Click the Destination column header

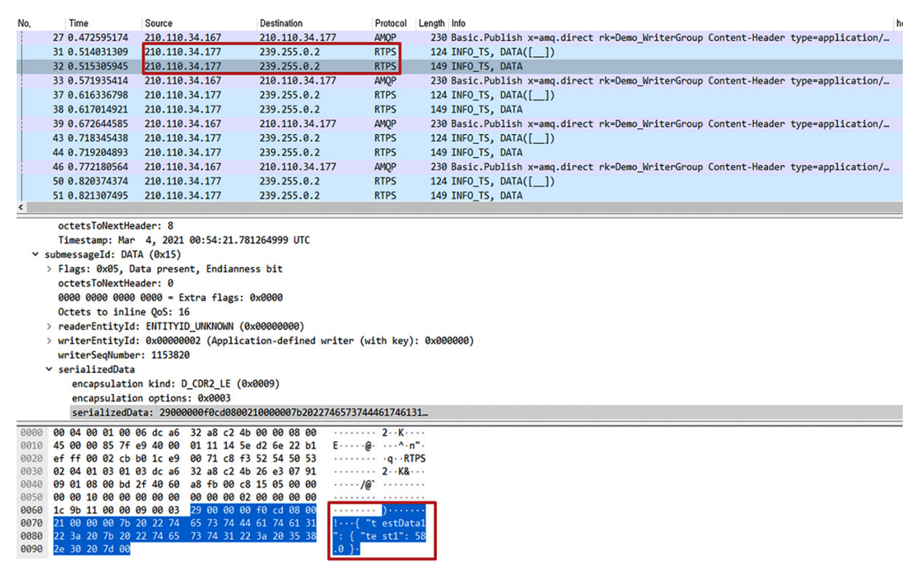coord(281,24)
